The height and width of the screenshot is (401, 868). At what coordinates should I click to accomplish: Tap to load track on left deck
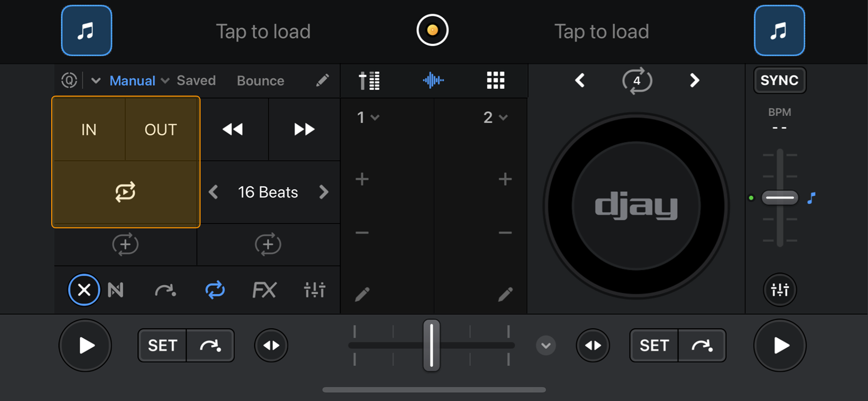tap(263, 32)
